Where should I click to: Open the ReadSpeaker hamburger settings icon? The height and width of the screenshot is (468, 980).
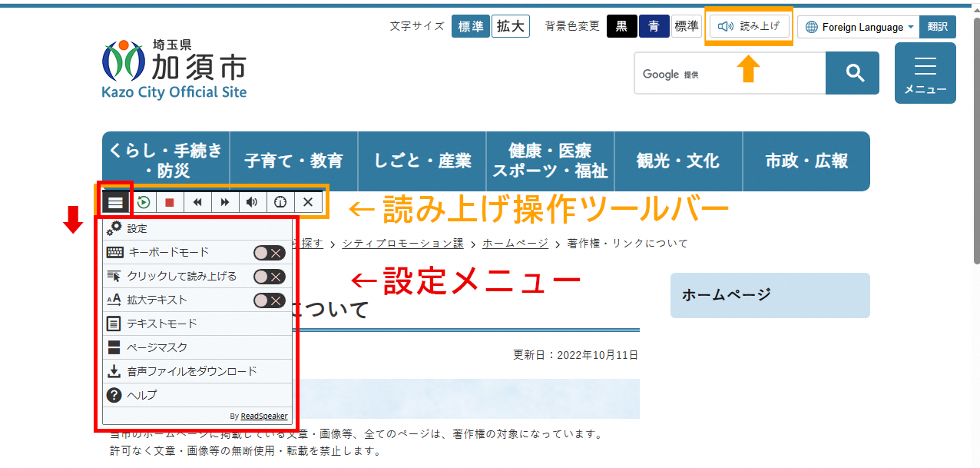point(114,201)
